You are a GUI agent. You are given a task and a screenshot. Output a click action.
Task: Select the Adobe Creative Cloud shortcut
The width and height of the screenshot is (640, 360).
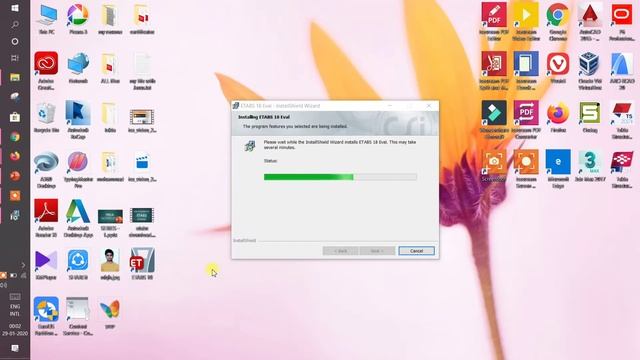click(46, 71)
